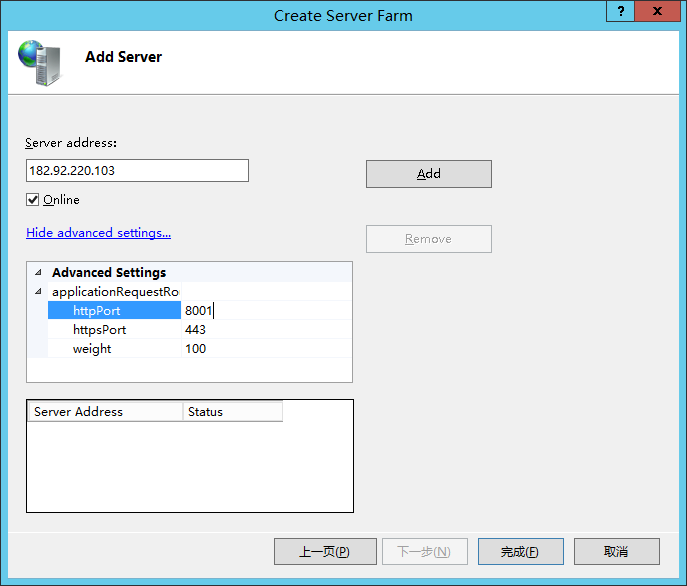Edit the httpPort value 8001
This screenshot has width=687, height=586.
(x=265, y=311)
